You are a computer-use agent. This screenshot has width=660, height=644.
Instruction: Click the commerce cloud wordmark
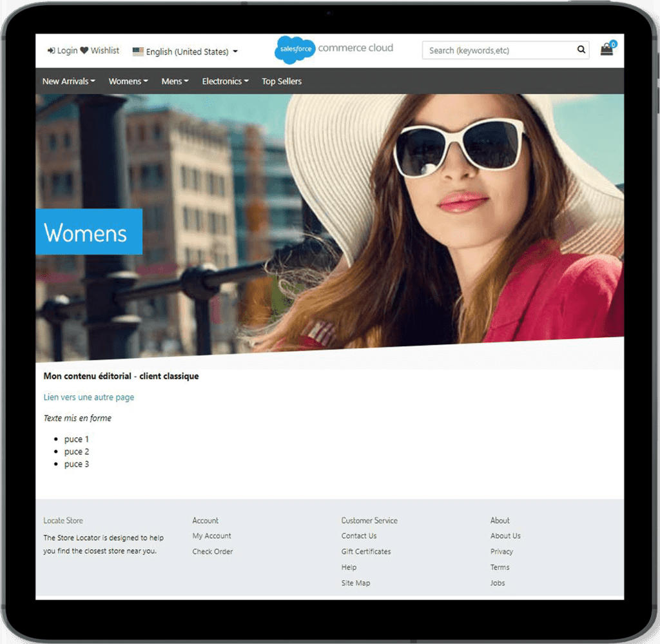(355, 47)
